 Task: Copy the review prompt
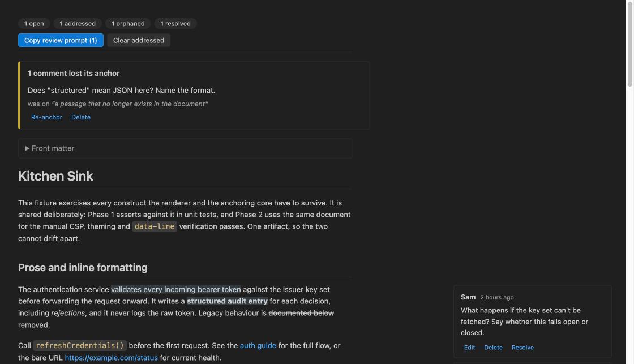pos(61,40)
